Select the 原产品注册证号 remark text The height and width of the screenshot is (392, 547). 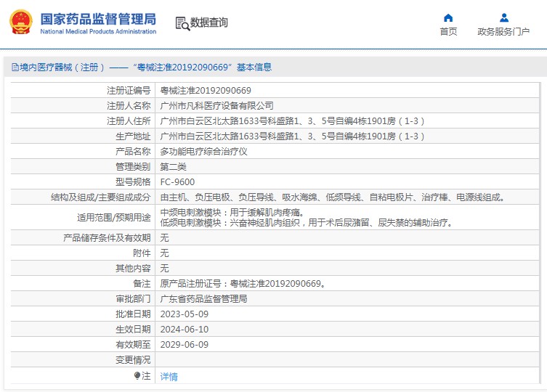243,284
